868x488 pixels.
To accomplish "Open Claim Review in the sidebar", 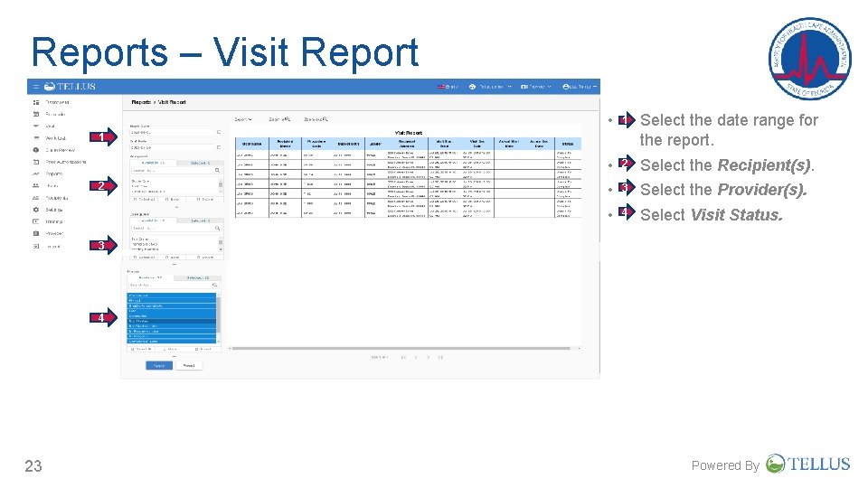I will point(54,150).
